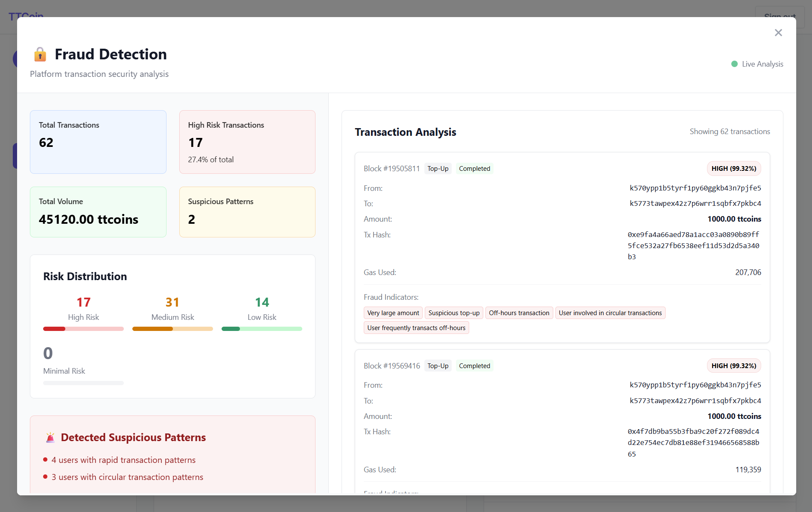Image resolution: width=812 pixels, height=512 pixels.
Task: Select the 'Off-hours transaction' fraud indicator
Action: (519, 313)
